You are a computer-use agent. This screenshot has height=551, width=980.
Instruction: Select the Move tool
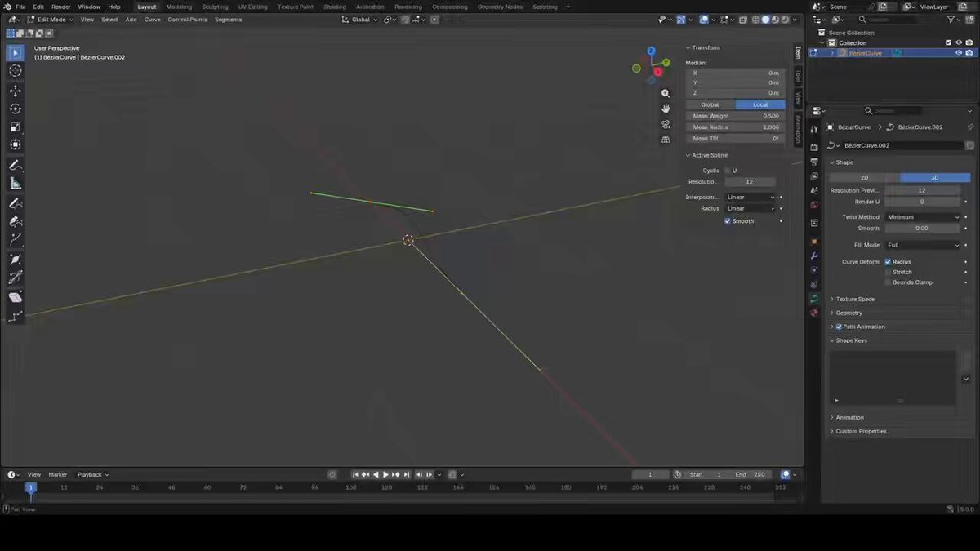[16, 91]
